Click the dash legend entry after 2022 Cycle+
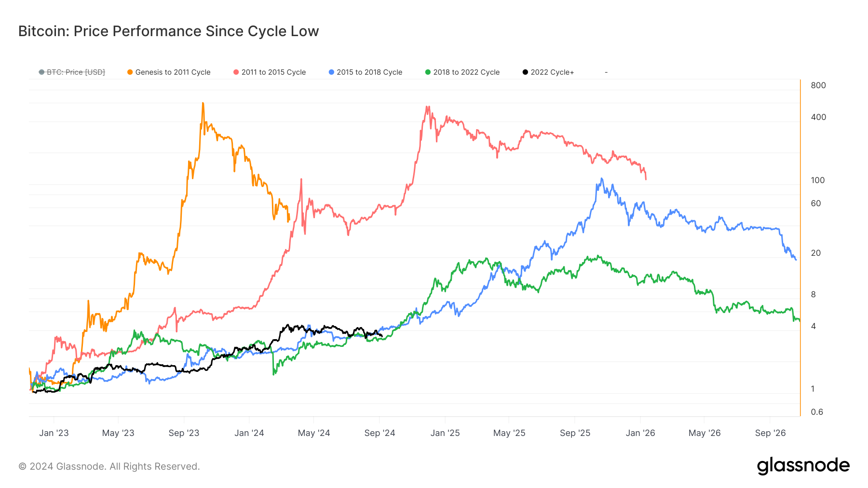868x488 pixels. click(606, 72)
